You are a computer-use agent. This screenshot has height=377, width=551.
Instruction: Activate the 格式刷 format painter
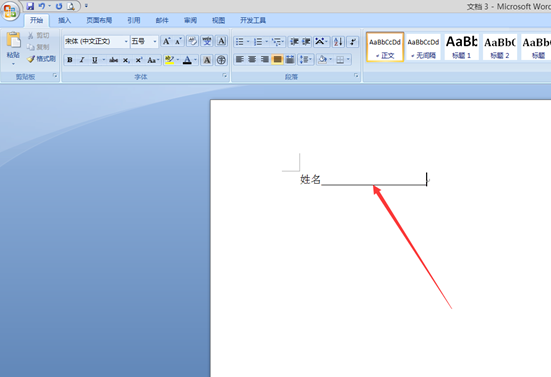click(x=42, y=59)
